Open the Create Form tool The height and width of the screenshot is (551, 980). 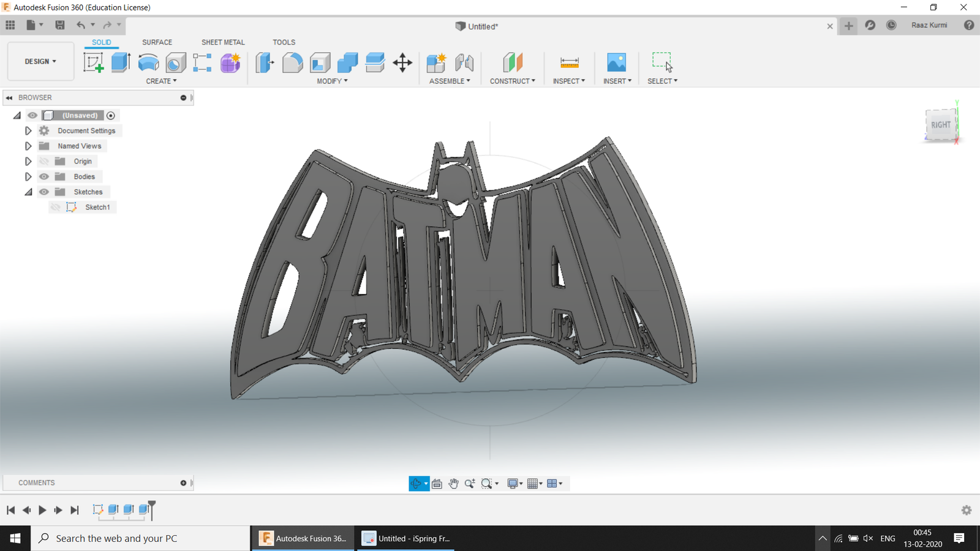pyautogui.click(x=230, y=62)
